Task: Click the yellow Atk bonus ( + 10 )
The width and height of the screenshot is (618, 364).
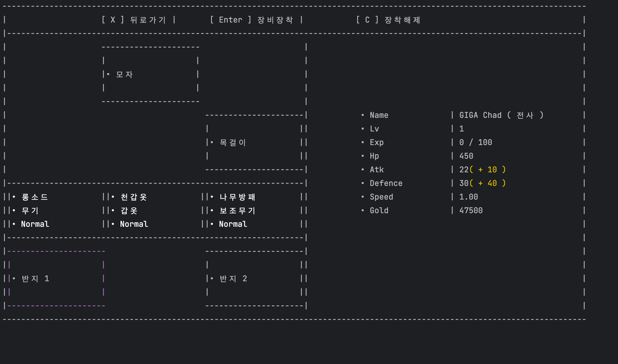Action: pyautogui.click(x=488, y=170)
